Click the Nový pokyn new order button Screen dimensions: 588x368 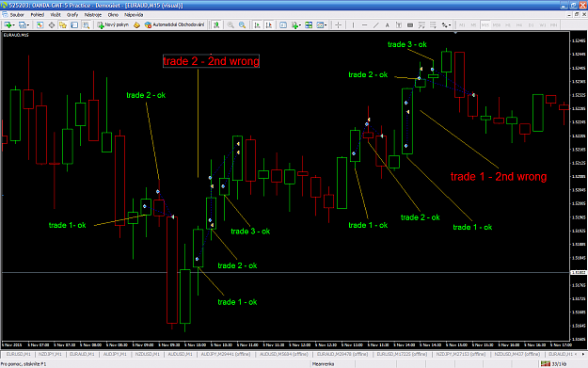[x=113, y=24]
